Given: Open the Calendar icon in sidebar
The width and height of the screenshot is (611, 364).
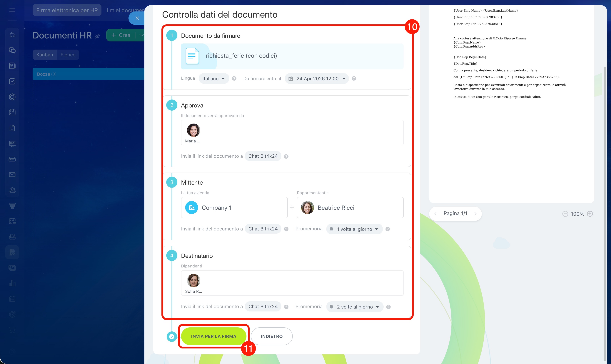Looking at the screenshot, I should [x=12, y=112].
